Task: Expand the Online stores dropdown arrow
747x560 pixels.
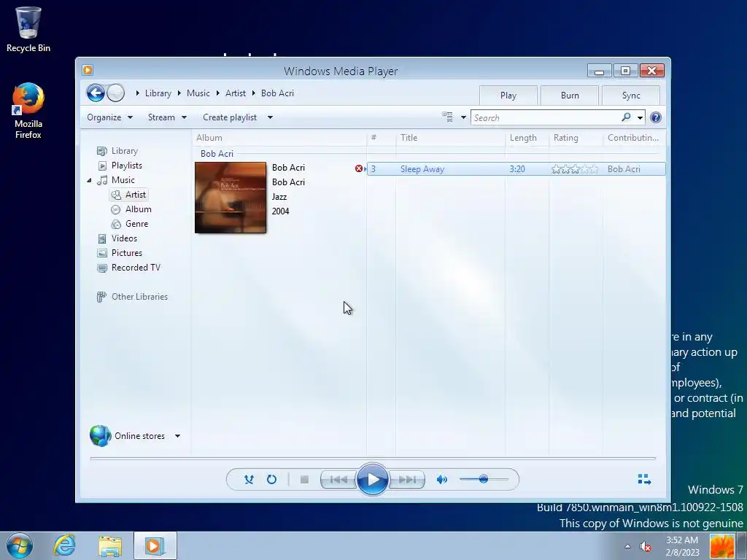Action: [x=177, y=436]
